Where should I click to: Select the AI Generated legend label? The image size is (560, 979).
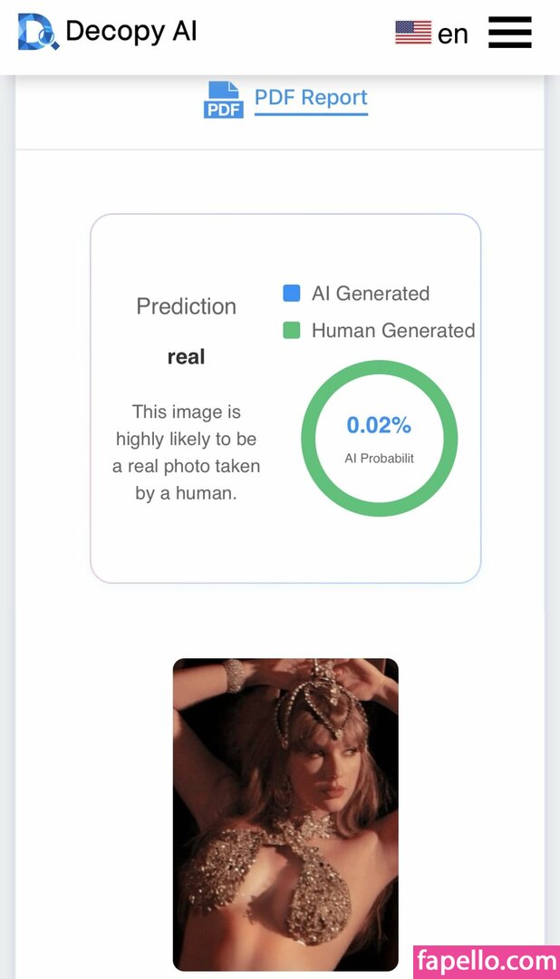tap(371, 294)
